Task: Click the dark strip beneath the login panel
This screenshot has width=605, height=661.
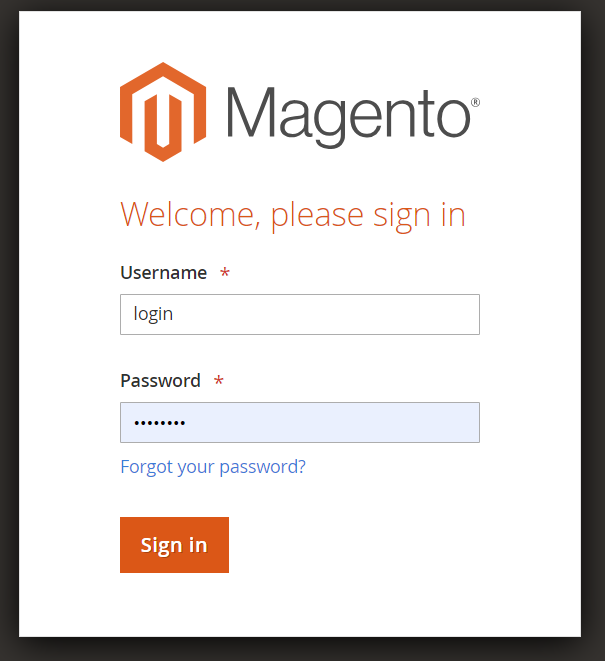Action: pos(300,649)
